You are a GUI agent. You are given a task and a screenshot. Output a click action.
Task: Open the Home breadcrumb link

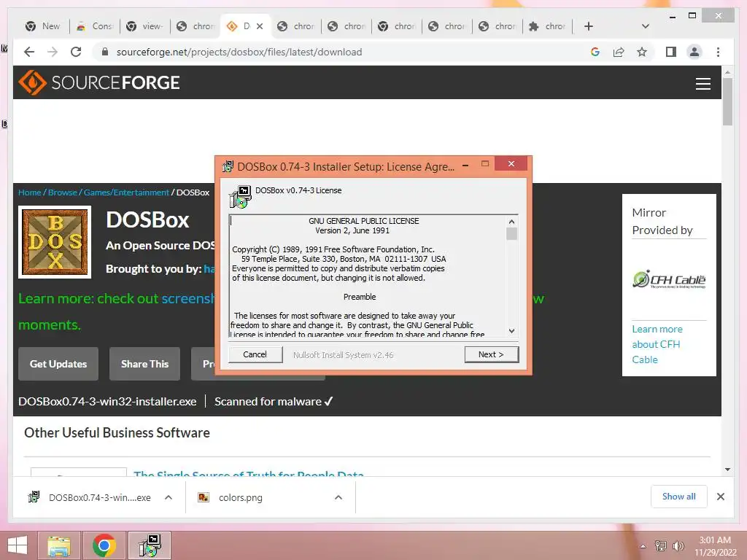click(29, 192)
